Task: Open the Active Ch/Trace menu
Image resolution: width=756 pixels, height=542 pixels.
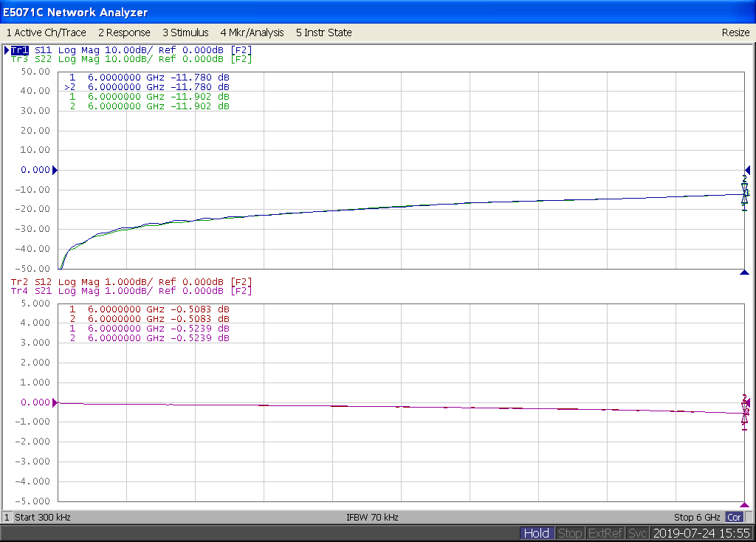Action: [46, 32]
